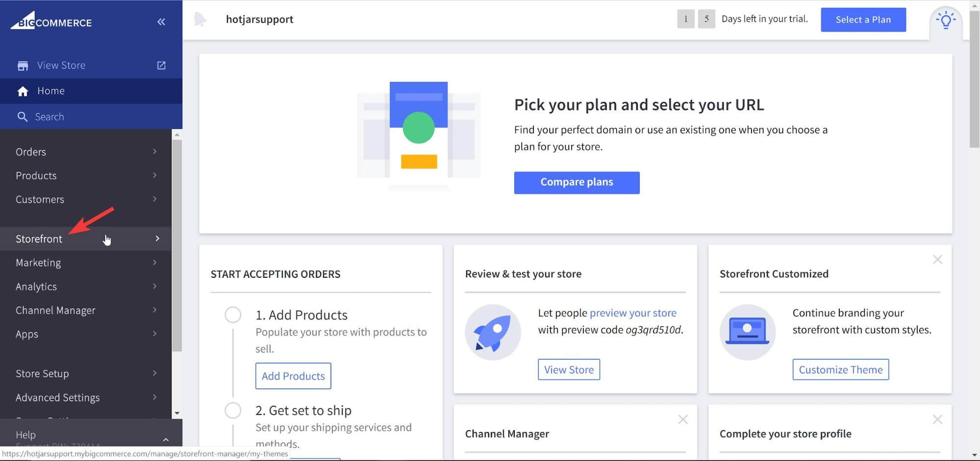This screenshot has height=461, width=980.
Task: Click Pick your plan heading
Action: [x=639, y=104]
